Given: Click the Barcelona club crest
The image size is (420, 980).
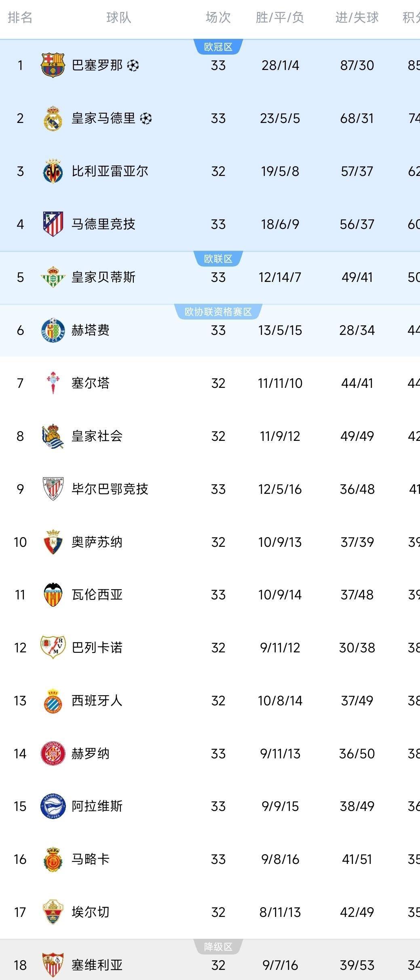Looking at the screenshot, I should (53, 65).
